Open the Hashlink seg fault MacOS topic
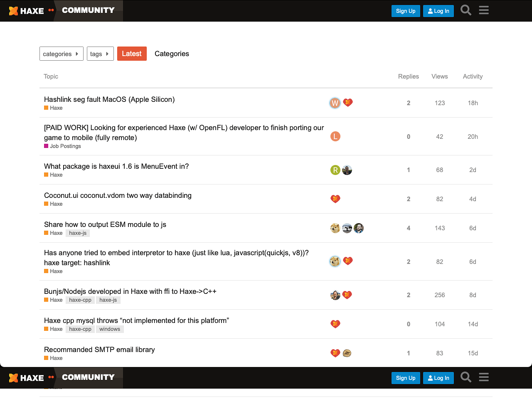532x399 pixels. [x=109, y=99]
